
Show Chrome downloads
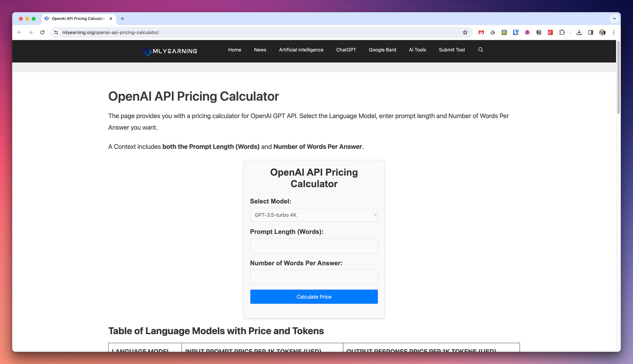pos(579,32)
